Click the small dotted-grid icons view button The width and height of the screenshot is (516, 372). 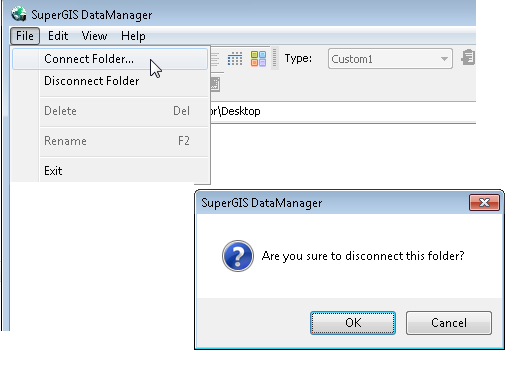[235, 59]
